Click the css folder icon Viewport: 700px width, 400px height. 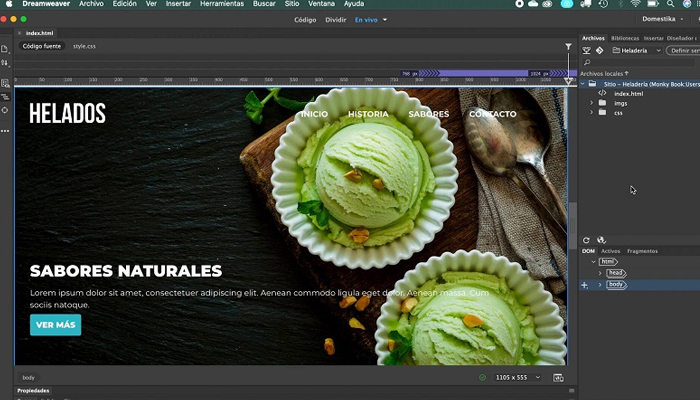[602, 112]
